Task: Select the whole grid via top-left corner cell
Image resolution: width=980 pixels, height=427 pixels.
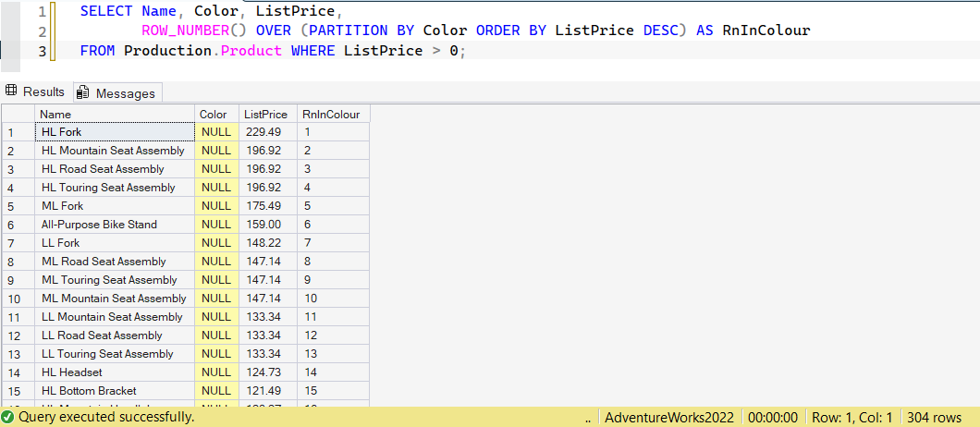Action: 18,114
